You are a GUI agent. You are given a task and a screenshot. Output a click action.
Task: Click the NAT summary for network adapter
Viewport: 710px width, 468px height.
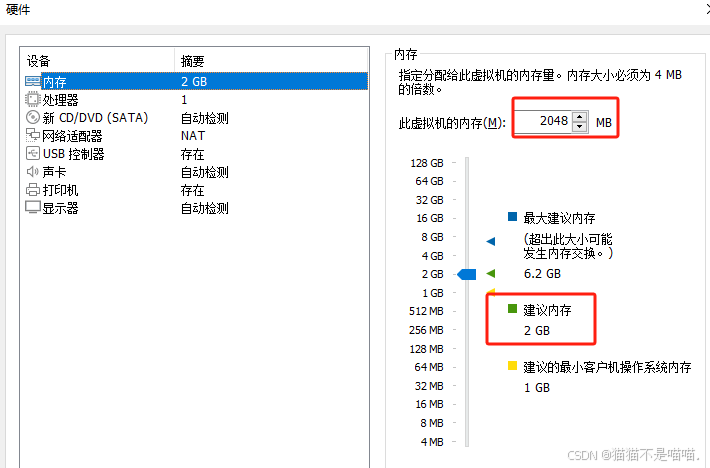(x=193, y=136)
